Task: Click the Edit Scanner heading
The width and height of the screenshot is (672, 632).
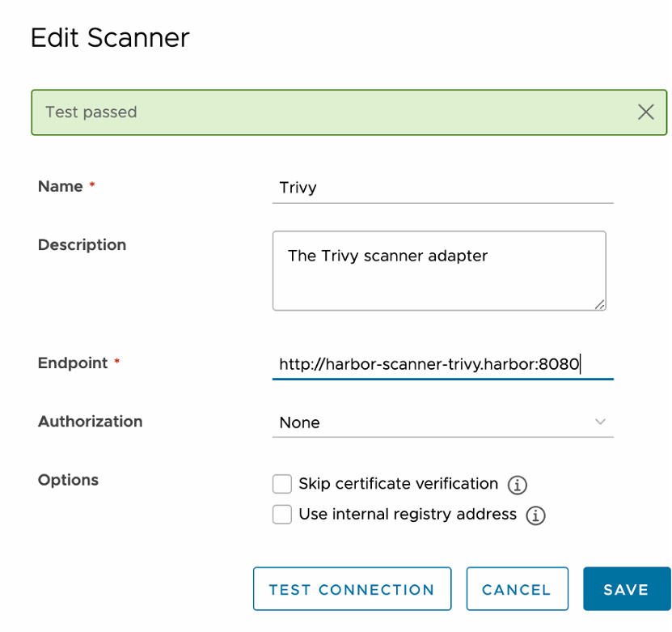Action: (110, 38)
